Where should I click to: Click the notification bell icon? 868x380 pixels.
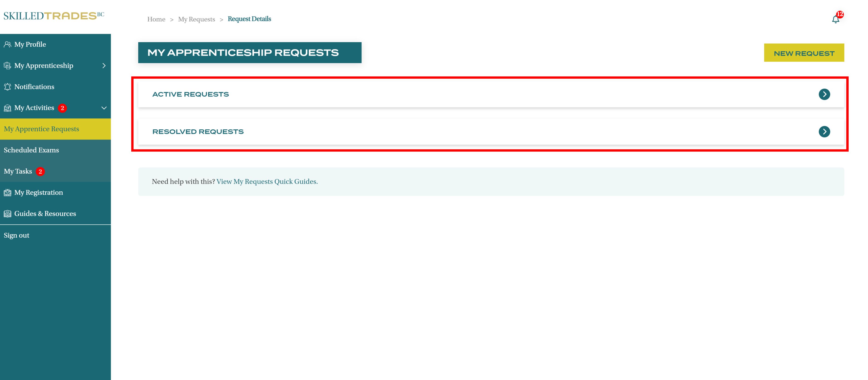click(x=835, y=19)
